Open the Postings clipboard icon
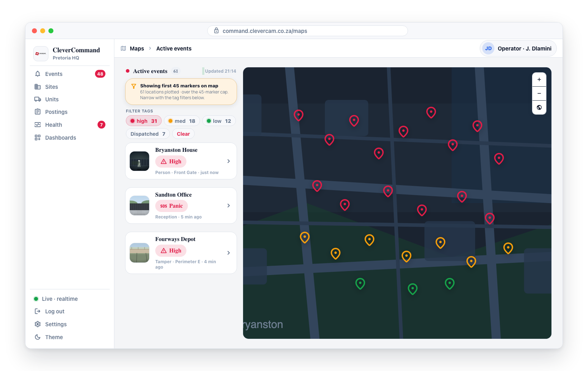Screen dimensions: 588x371 tap(38, 112)
